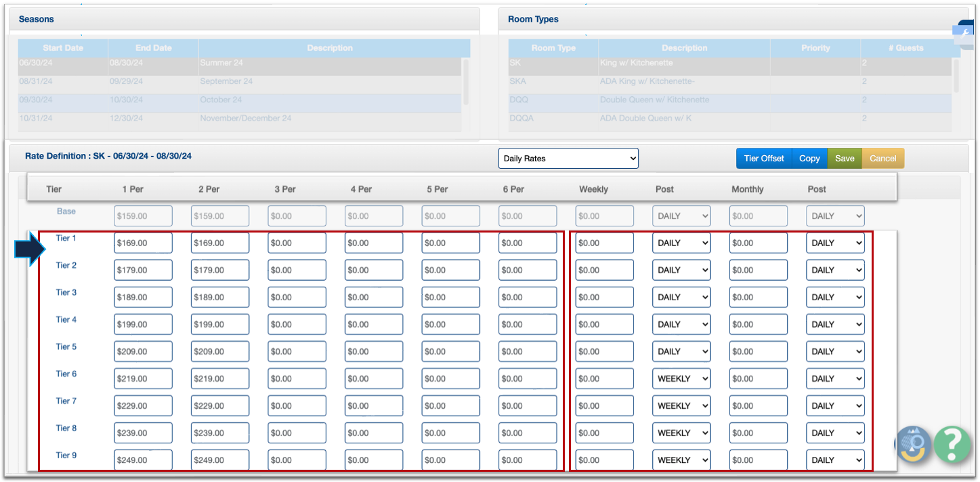The height and width of the screenshot is (482, 980).
Task: Open Tier 6 weekly Post dropdown showing WEEKLY
Action: click(x=681, y=379)
